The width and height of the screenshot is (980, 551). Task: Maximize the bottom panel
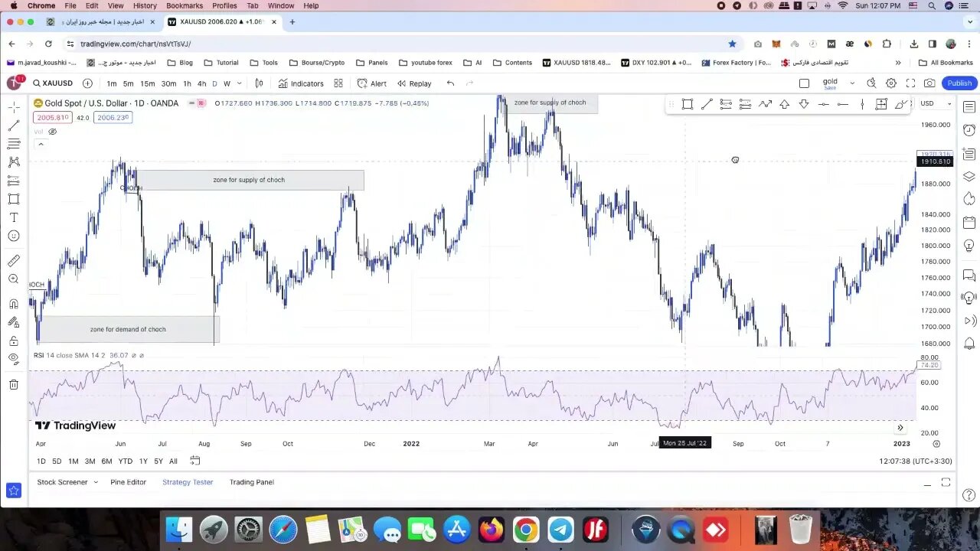point(946,482)
